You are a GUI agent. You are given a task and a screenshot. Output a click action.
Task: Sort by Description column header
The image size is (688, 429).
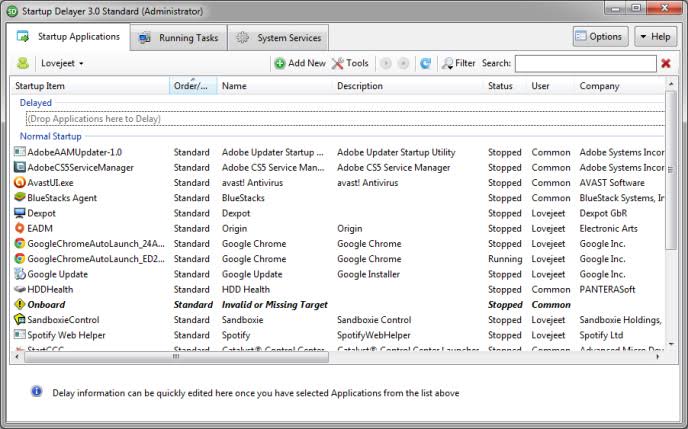(408, 86)
